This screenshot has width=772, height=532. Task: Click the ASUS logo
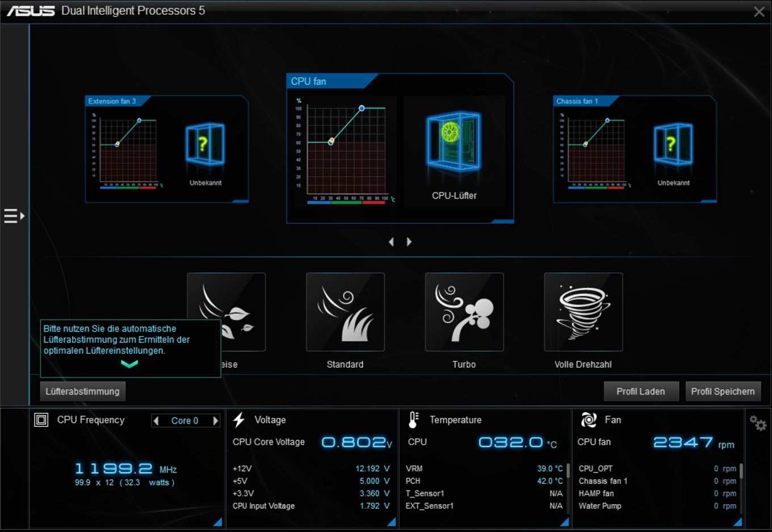[31, 11]
